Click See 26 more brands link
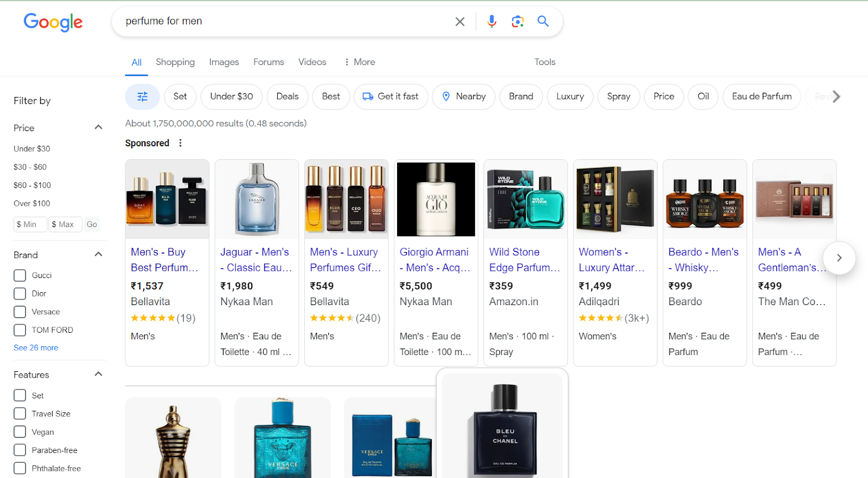Viewport: 868px width, 478px height. point(36,347)
